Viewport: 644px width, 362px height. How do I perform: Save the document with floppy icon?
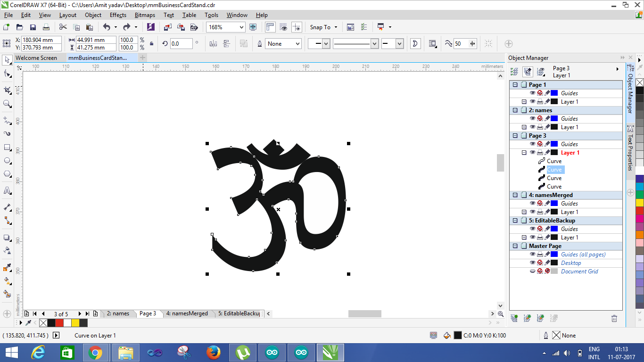coord(33,27)
